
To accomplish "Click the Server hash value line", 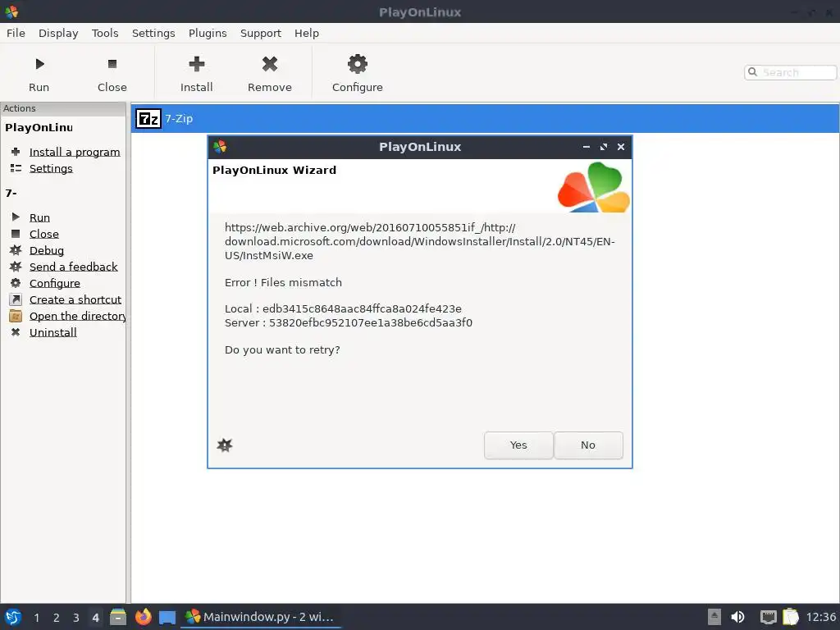I will pos(348,322).
